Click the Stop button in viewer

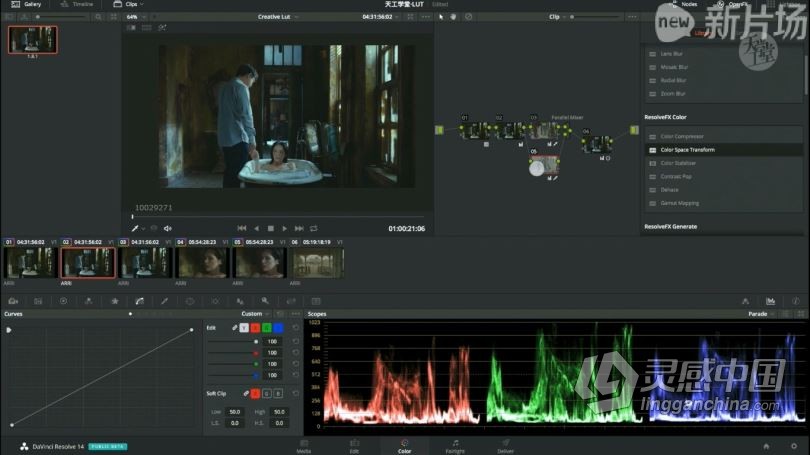[x=270, y=228]
